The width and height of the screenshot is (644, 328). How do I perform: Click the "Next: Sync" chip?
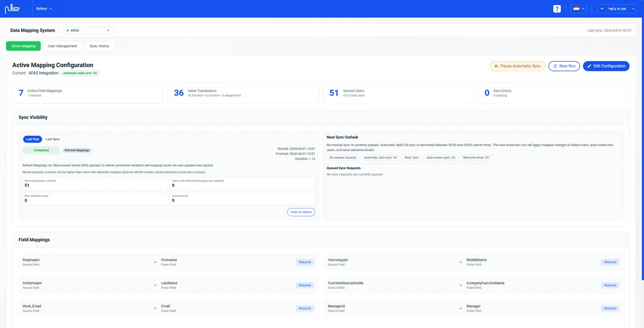click(x=412, y=158)
